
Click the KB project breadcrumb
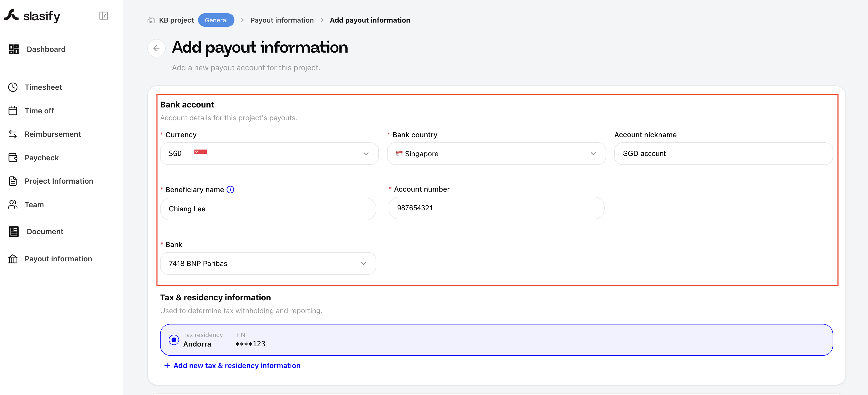[x=176, y=20]
